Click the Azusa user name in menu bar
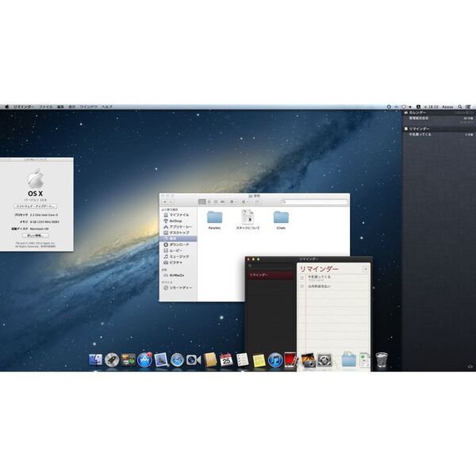 click(447, 107)
